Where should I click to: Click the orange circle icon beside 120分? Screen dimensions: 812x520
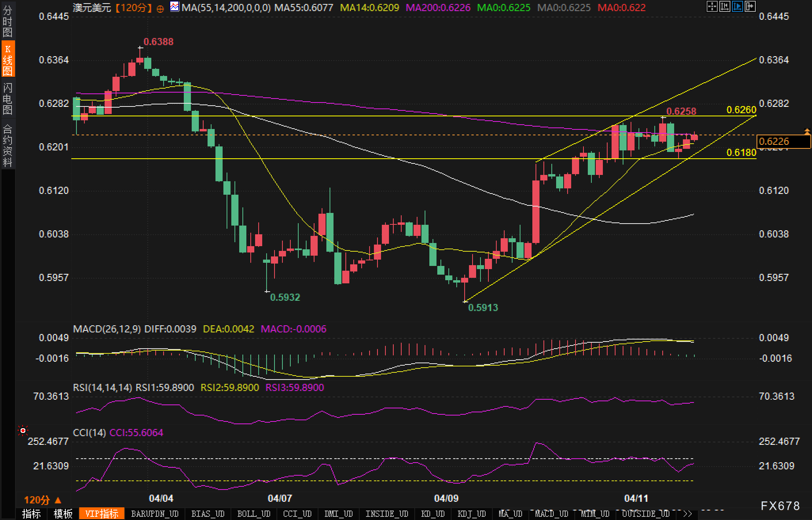(160, 9)
